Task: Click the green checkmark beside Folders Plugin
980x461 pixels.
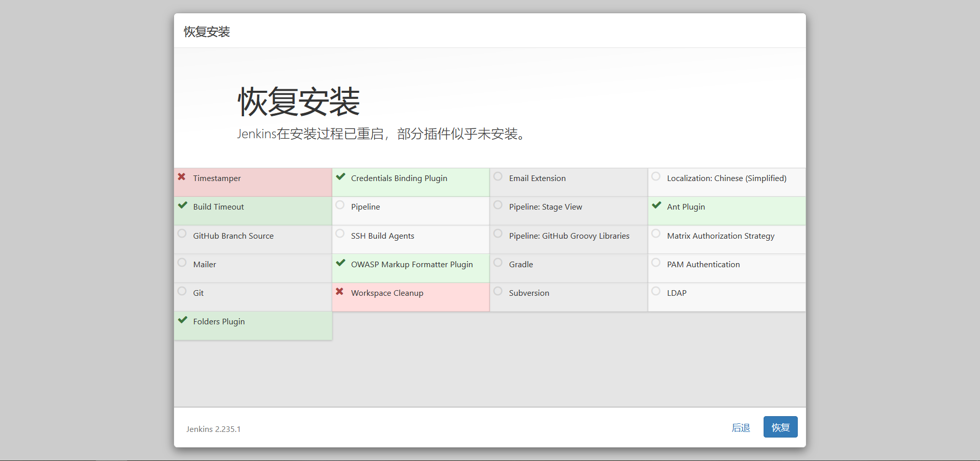Action: [x=182, y=320]
